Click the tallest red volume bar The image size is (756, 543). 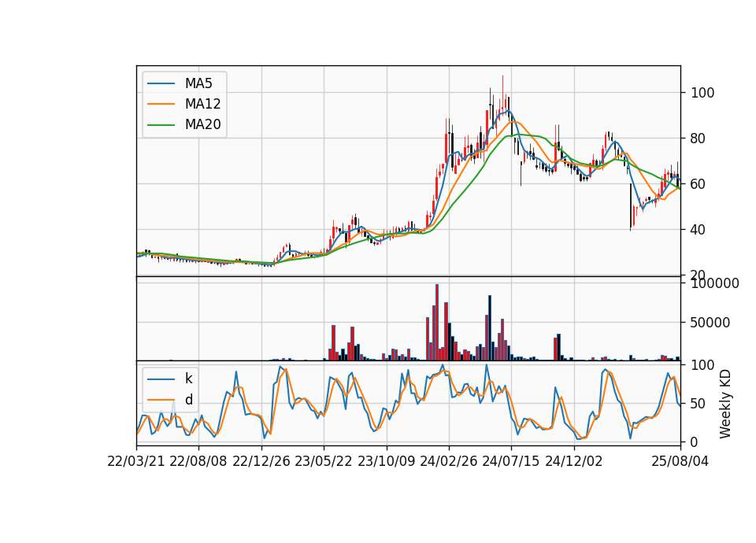(437, 323)
